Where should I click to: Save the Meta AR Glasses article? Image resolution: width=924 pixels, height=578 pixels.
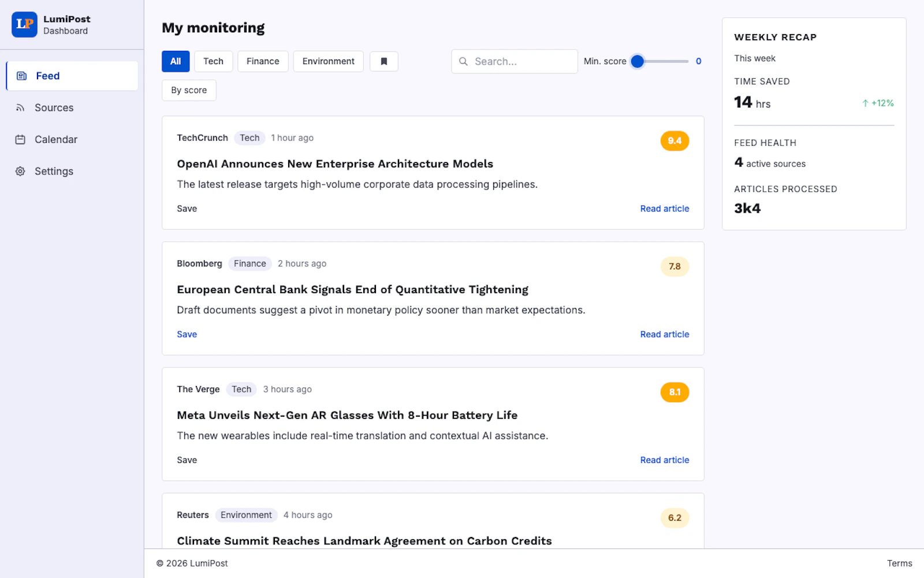click(x=187, y=460)
